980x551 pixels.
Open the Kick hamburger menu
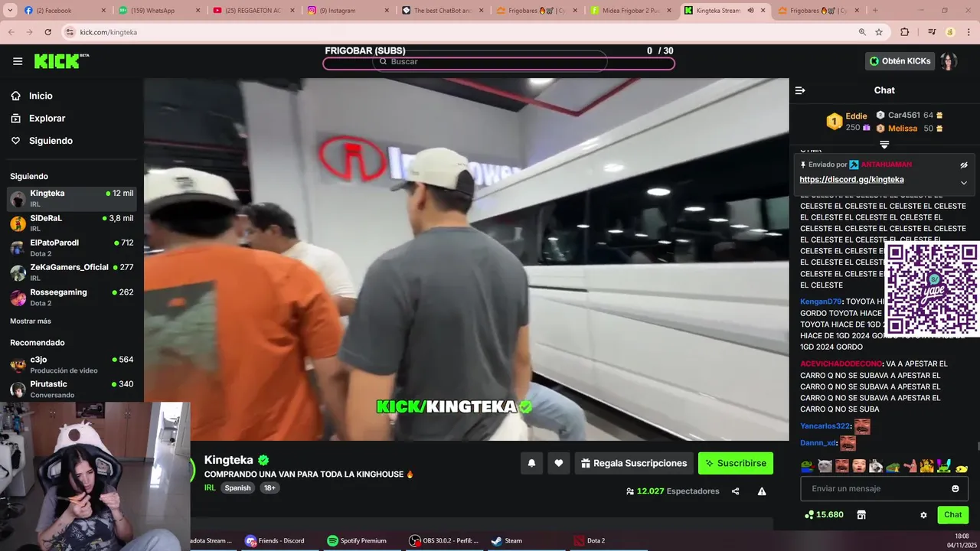[x=18, y=61]
